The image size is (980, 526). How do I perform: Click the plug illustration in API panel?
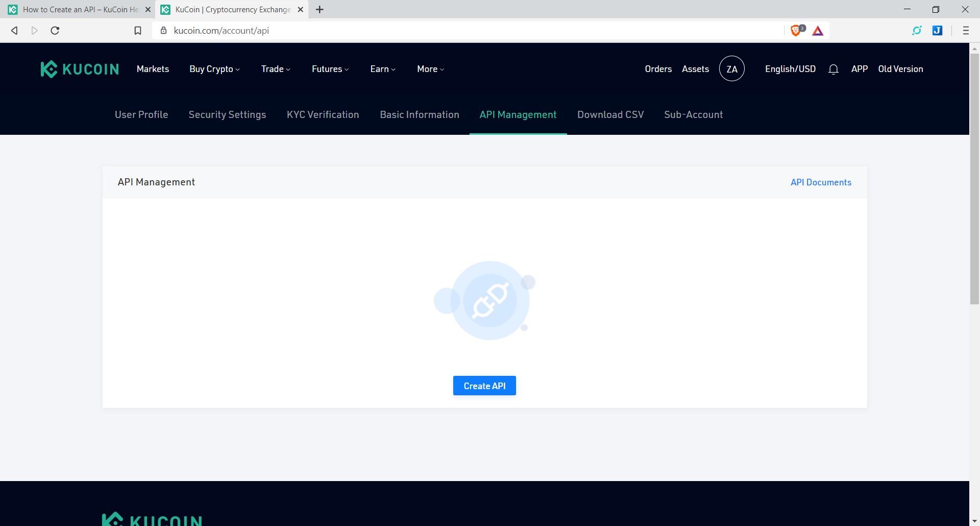(x=485, y=300)
